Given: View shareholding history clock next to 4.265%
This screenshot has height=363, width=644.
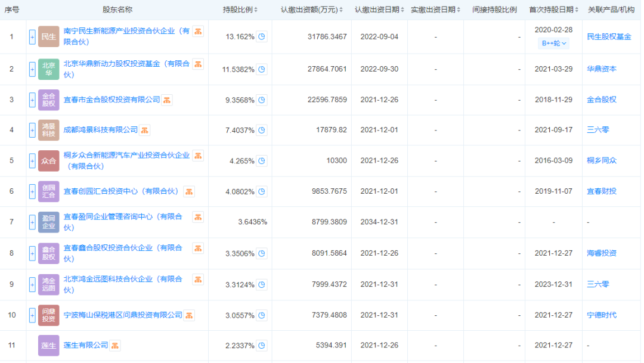Looking at the screenshot, I should pos(262,161).
